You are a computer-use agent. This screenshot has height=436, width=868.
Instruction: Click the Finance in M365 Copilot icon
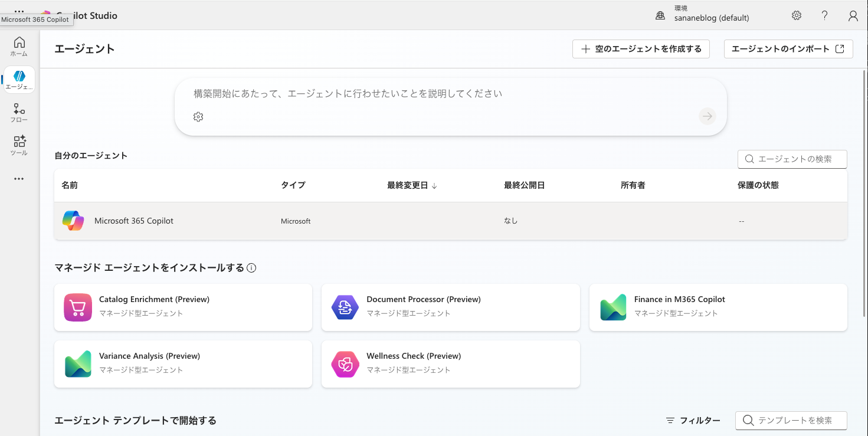(x=613, y=307)
